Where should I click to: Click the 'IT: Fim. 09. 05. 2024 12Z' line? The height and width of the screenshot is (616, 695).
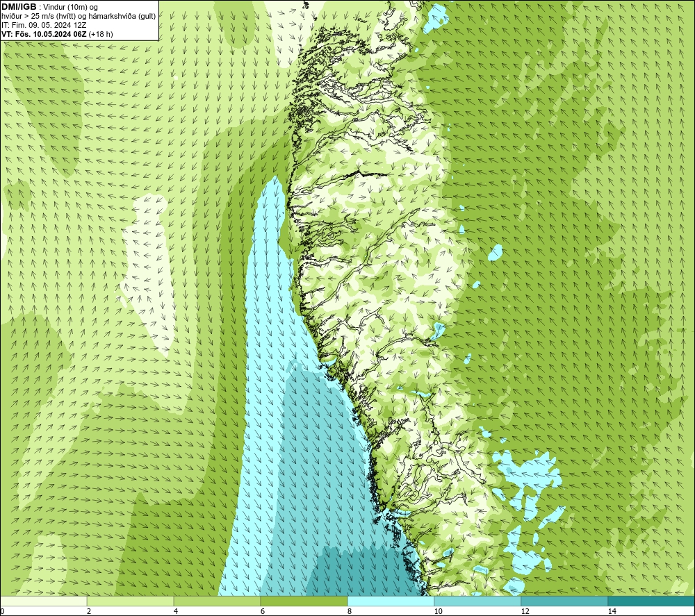tap(44, 25)
